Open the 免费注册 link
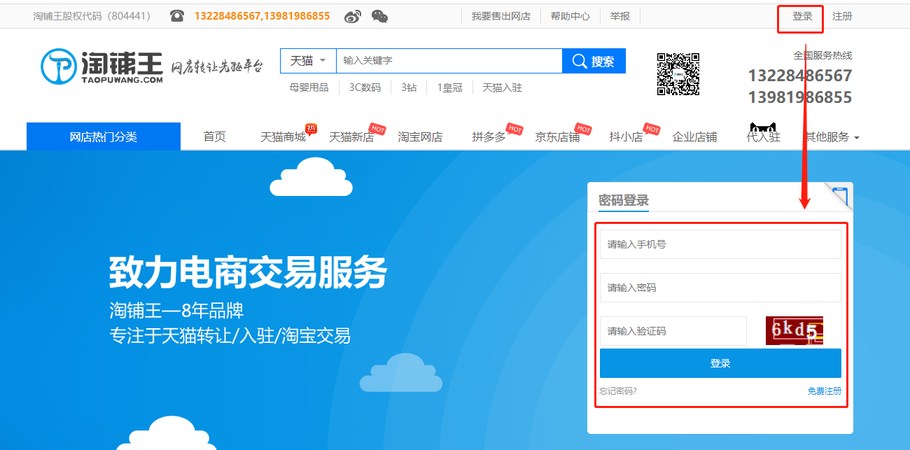Image resolution: width=910 pixels, height=450 pixels. coord(824,391)
